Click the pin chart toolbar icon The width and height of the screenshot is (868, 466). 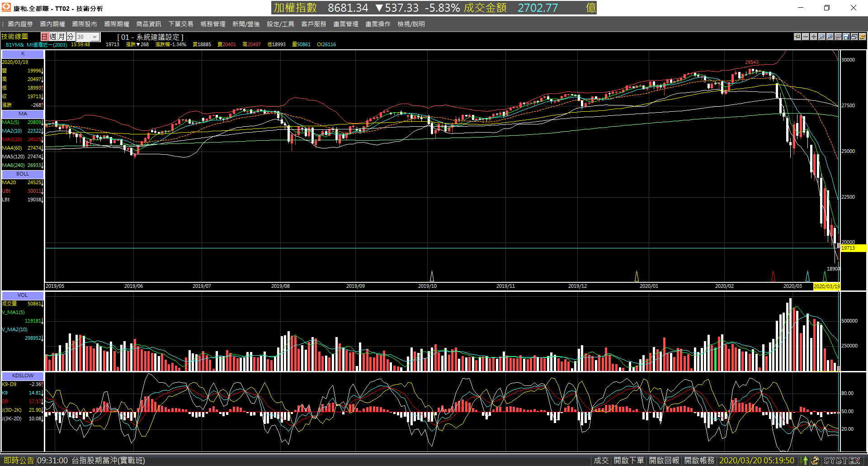click(x=797, y=37)
